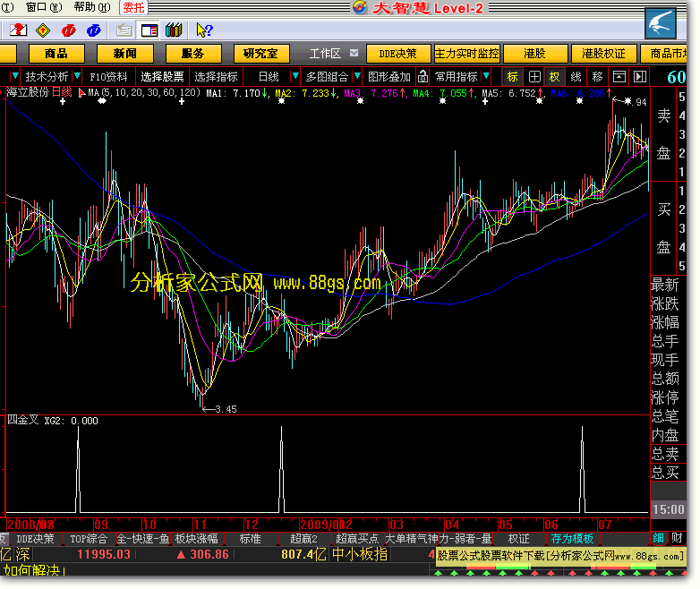
Task: Select the 标准 tab
Action: click(x=250, y=539)
